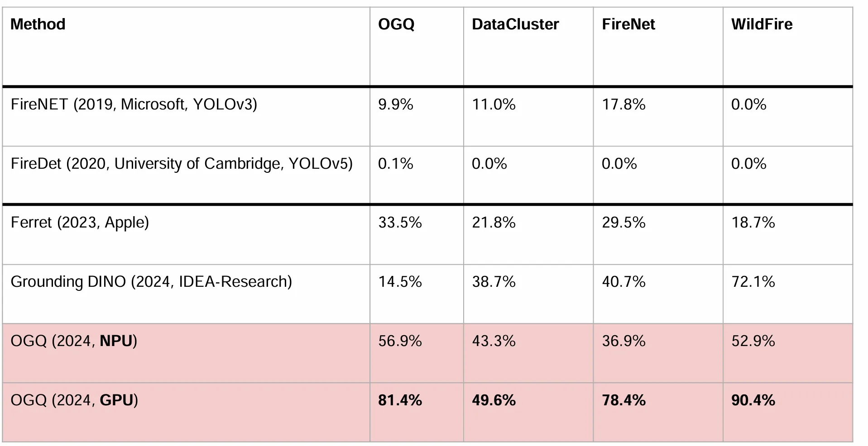
Task: Select the bold 81.4% value
Action: click(400, 400)
